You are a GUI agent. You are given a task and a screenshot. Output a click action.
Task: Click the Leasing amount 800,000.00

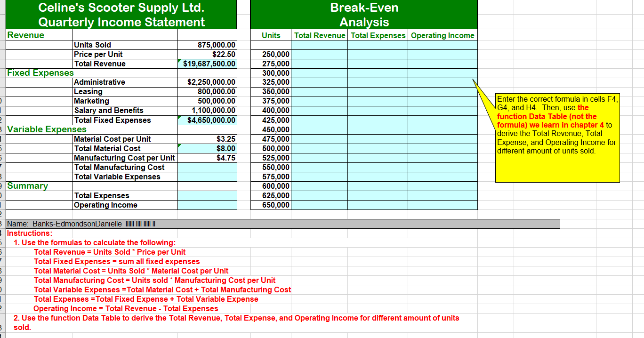tap(207, 92)
